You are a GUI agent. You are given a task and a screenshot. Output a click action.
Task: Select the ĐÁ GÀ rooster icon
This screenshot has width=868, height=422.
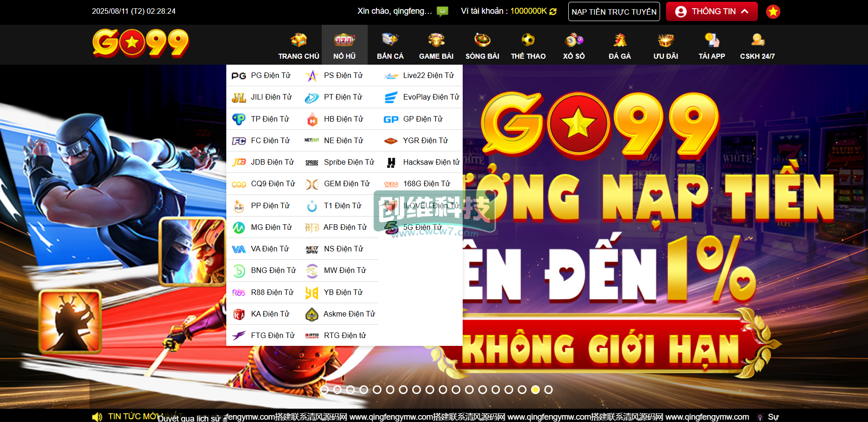(x=620, y=40)
